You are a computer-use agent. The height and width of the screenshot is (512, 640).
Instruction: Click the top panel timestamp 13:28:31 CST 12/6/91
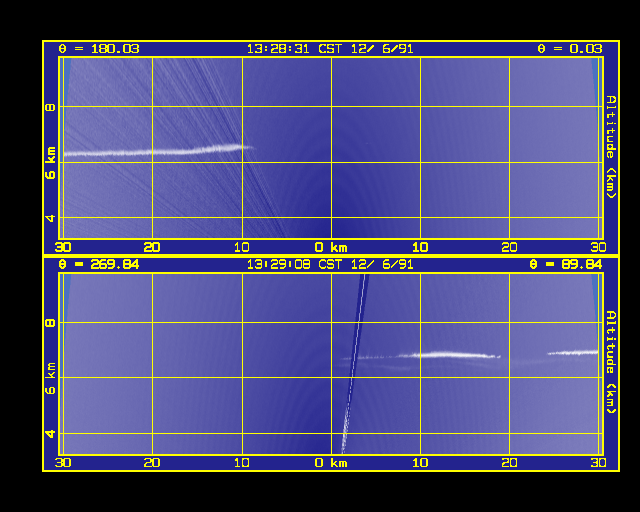(330, 49)
